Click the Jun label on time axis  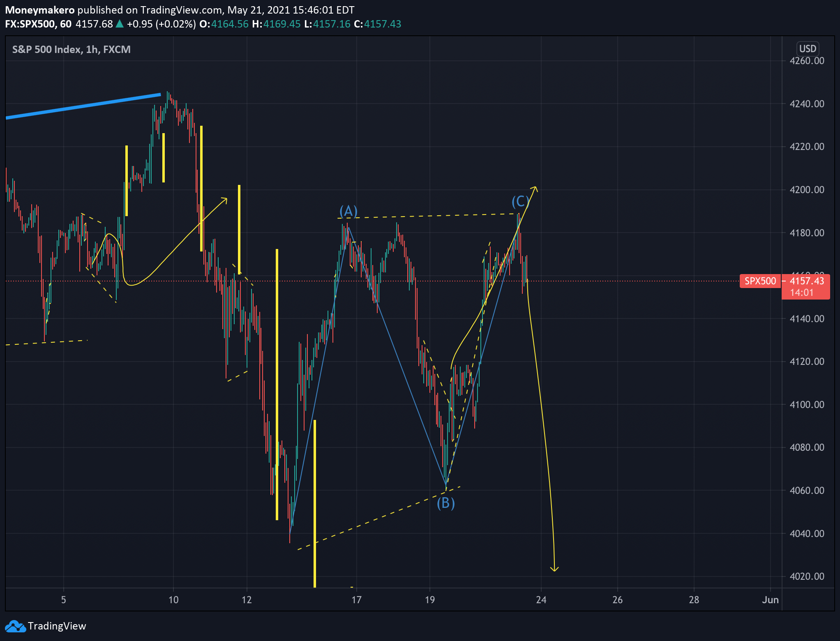click(x=770, y=599)
